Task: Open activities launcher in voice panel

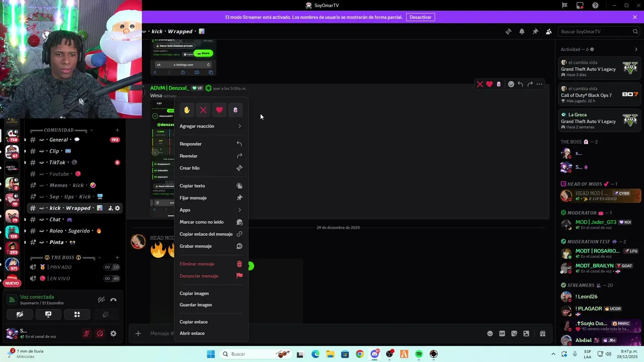Action: [77, 314]
